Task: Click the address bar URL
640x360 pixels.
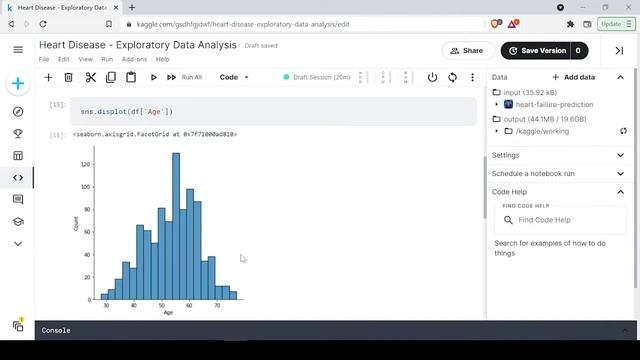Action: click(243, 24)
